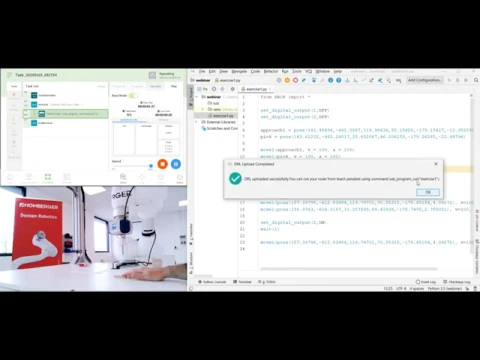Open the Play tab in the robot panel
Screen dimensions: 480x360
[174, 86]
